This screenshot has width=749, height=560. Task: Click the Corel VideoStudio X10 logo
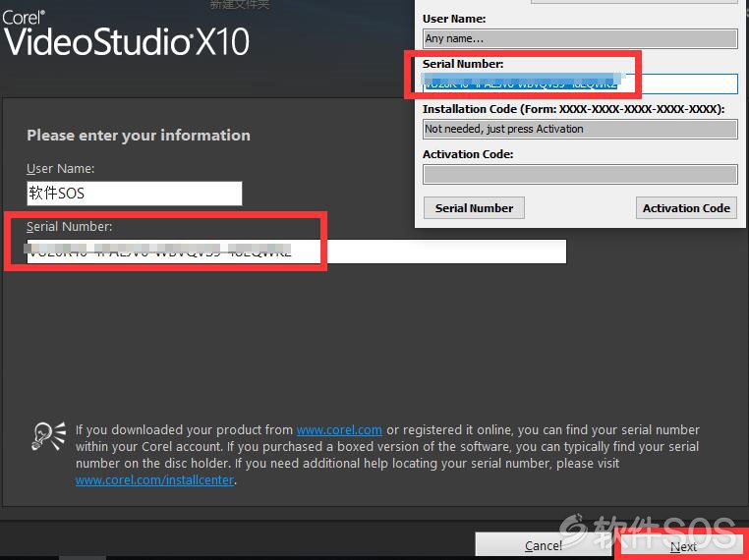126,33
